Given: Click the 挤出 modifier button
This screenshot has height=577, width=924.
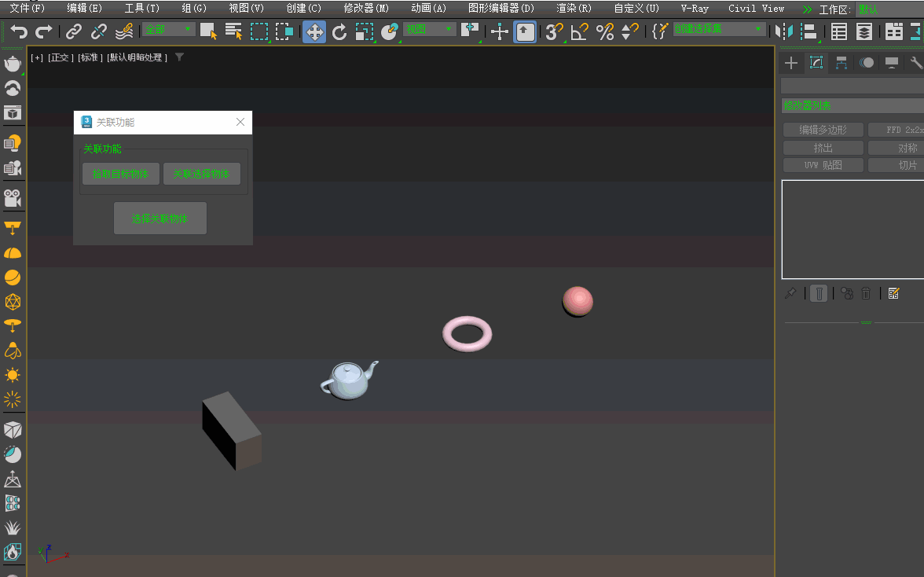Looking at the screenshot, I should click(823, 147).
